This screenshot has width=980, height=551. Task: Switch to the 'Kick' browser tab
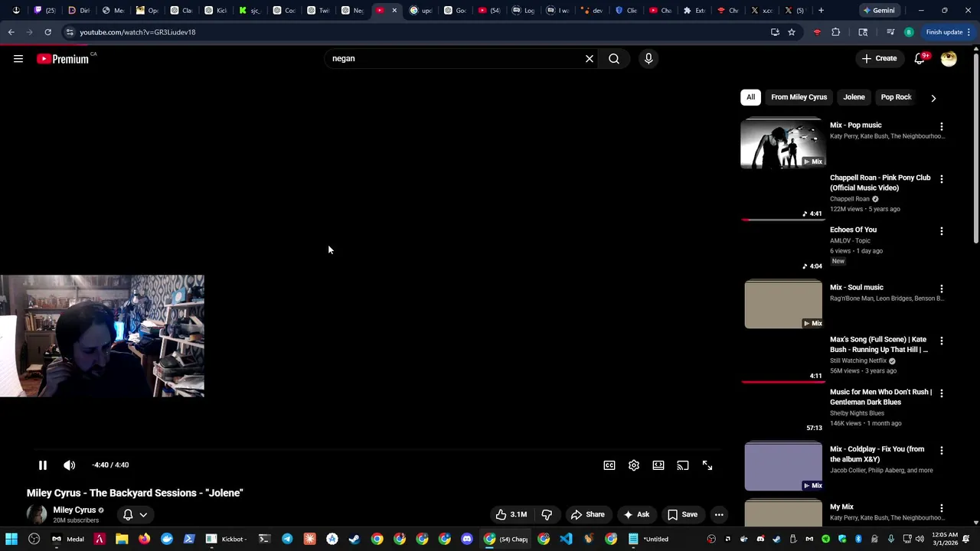[216, 11]
